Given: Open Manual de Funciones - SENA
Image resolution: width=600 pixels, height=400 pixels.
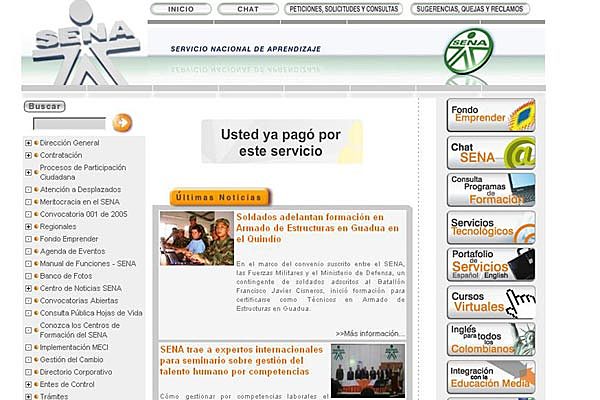Looking at the screenshot, I should (88, 263).
